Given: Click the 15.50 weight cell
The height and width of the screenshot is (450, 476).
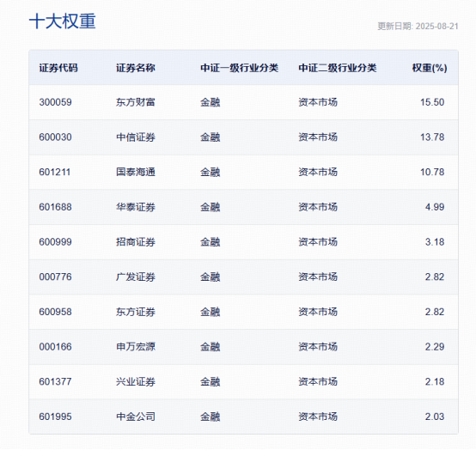Looking at the screenshot, I should coord(432,102).
